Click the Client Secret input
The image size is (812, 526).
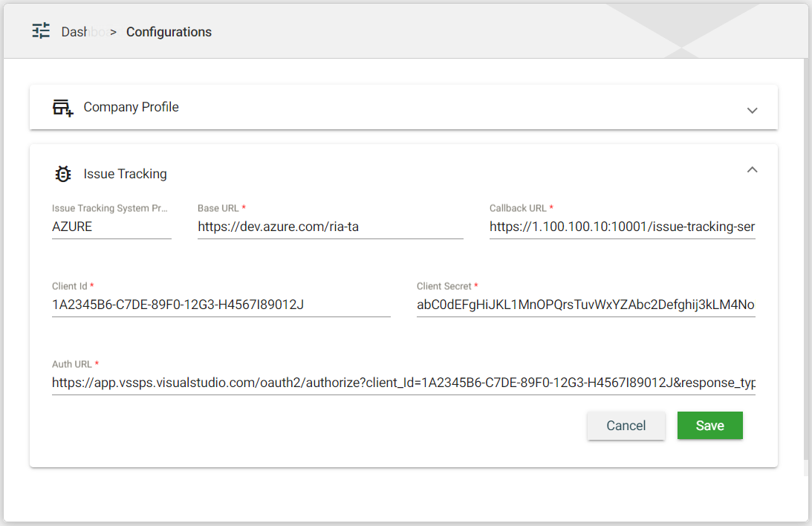(x=585, y=305)
